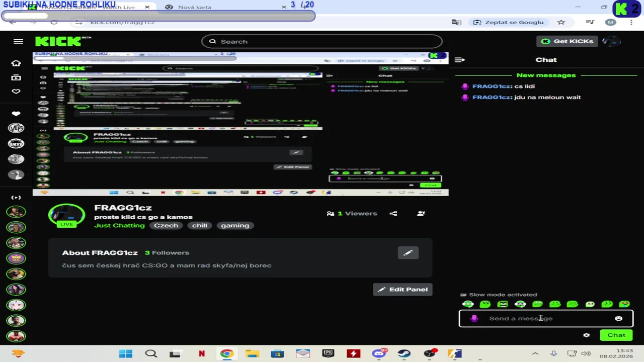Viewport: 644px width, 362px height.
Task: Insert the first headphone emote in quick emotes
Action: [468, 304]
